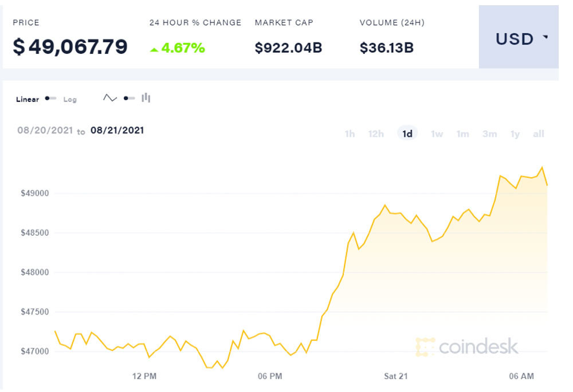This screenshot has height=392, width=573.
Task: Switch the chart scale to Log
Action: [x=69, y=100]
